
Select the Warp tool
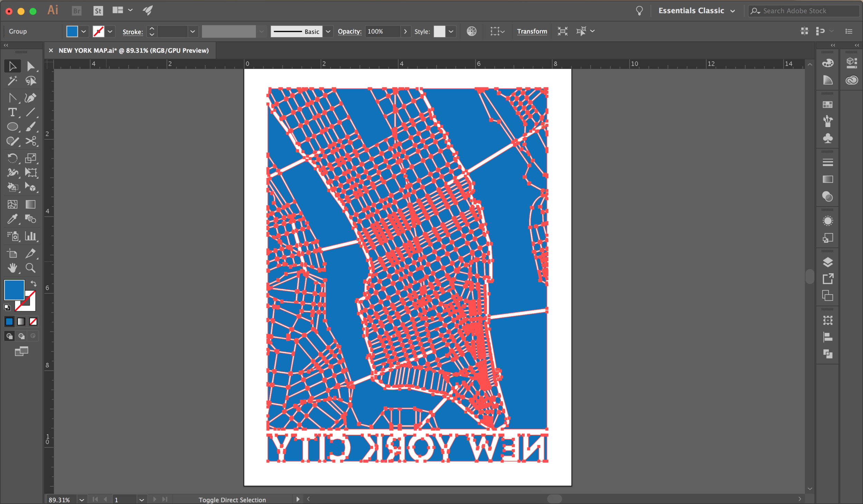(x=12, y=173)
